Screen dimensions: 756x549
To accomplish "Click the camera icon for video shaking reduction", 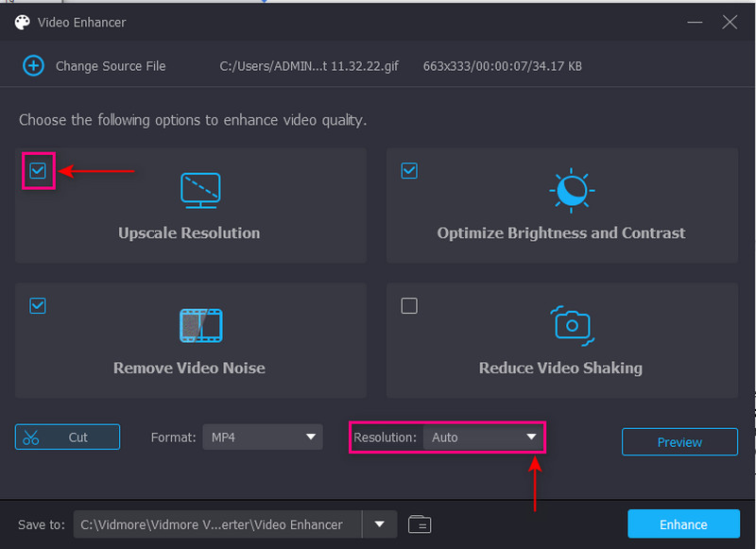I will 572,324.
